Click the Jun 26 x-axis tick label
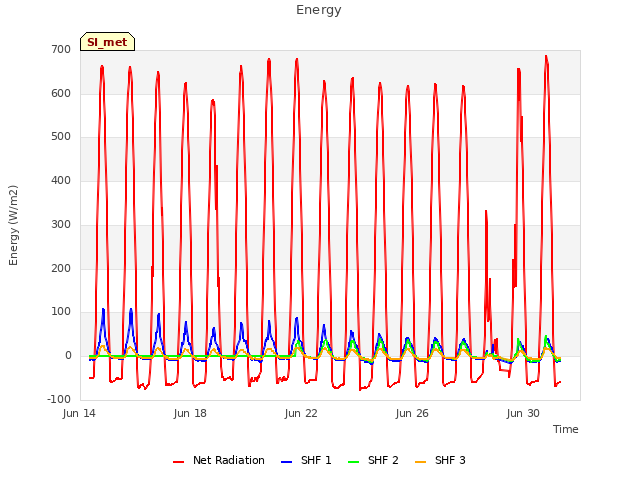The height and width of the screenshot is (480, 640). point(412,413)
